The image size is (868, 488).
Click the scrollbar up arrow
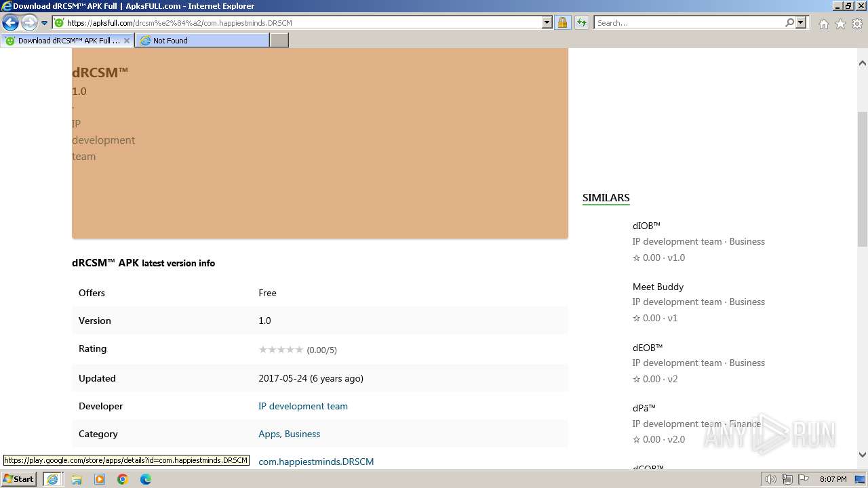(862, 63)
